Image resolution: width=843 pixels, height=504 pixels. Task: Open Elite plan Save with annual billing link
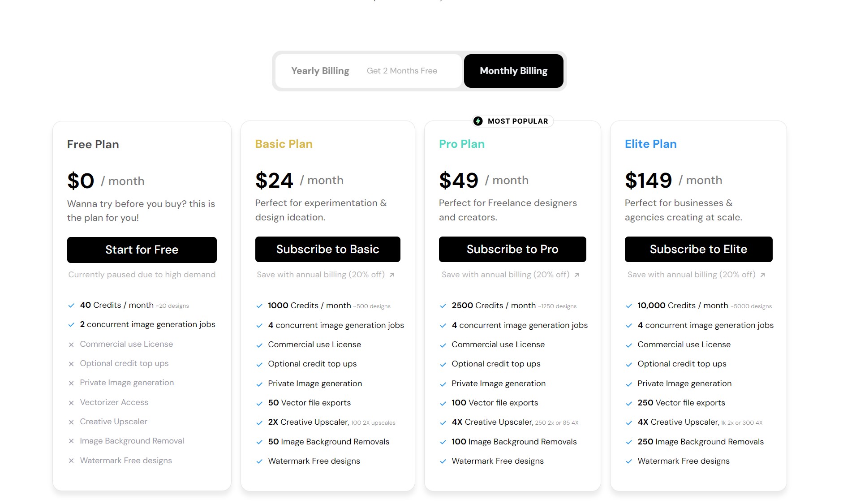pos(691,275)
